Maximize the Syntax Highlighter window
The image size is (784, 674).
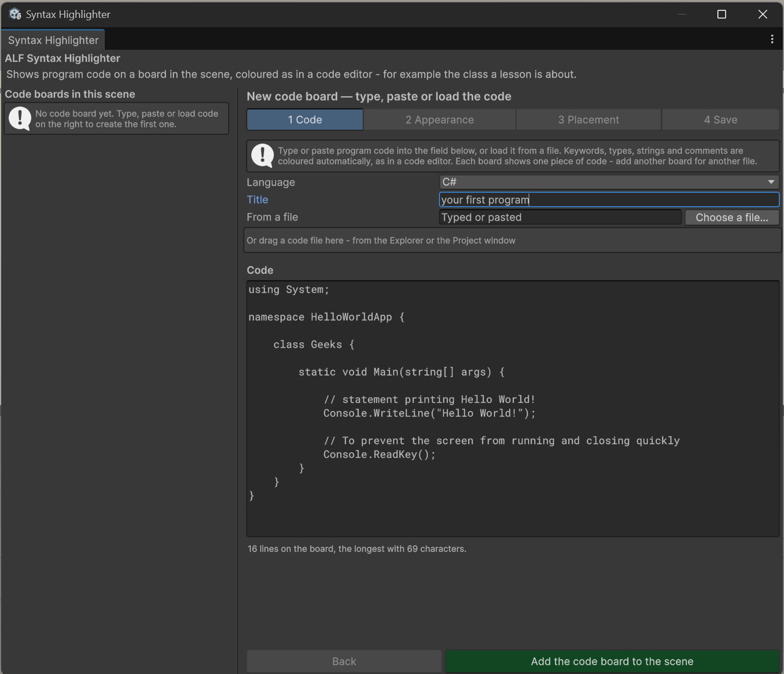pos(721,14)
